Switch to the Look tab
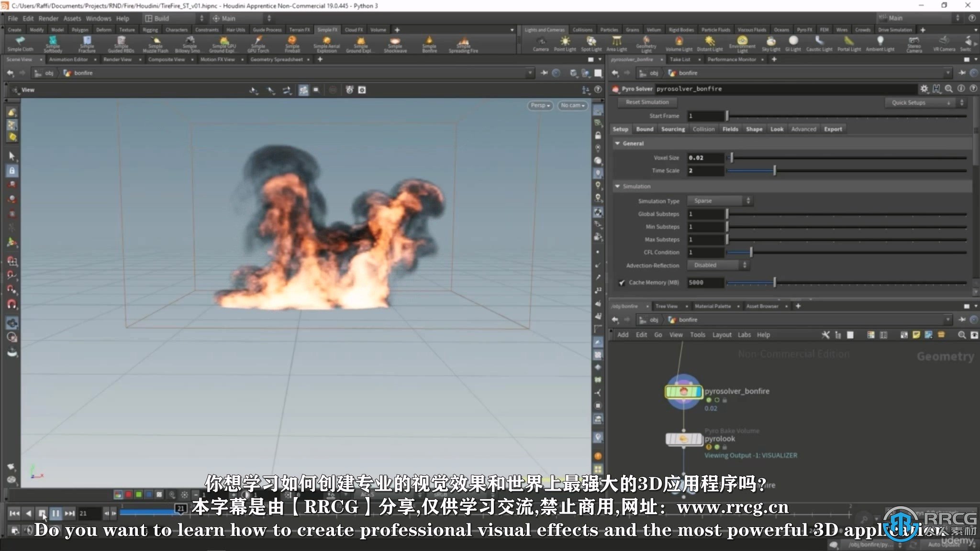Screen dimensions: 980x551 (777, 129)
